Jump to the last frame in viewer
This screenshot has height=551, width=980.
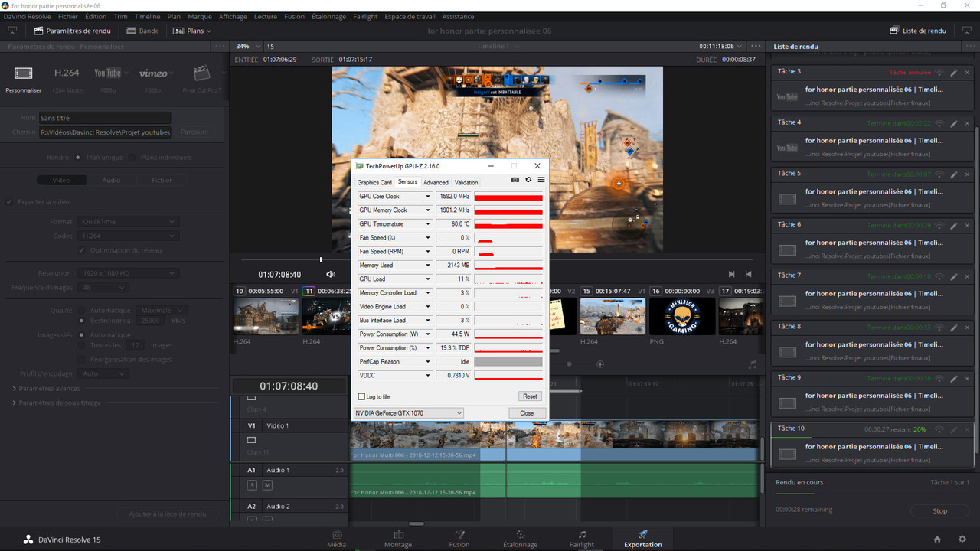coord(732,274)
